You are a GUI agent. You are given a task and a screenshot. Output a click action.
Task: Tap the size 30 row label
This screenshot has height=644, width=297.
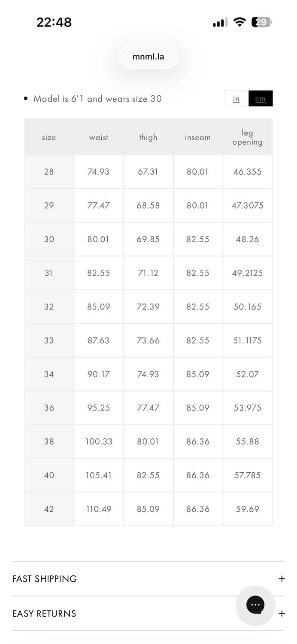(x=49, y=239)
